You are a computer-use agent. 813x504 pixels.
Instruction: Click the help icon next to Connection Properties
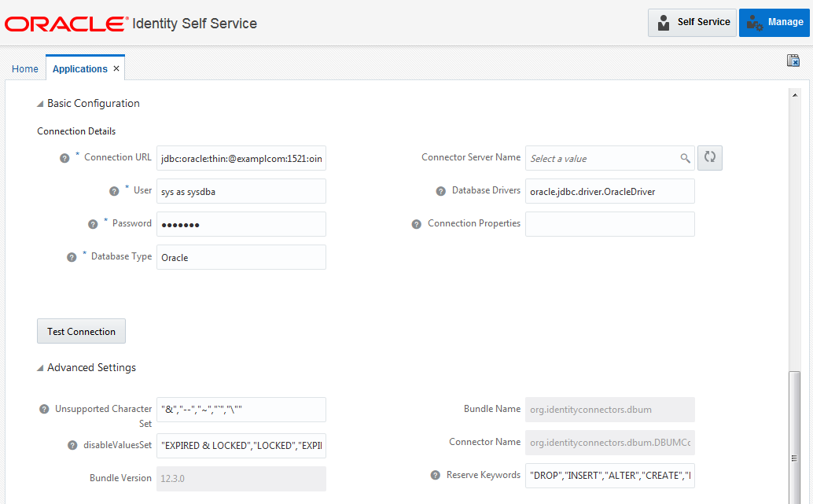[x=416, y=223]
